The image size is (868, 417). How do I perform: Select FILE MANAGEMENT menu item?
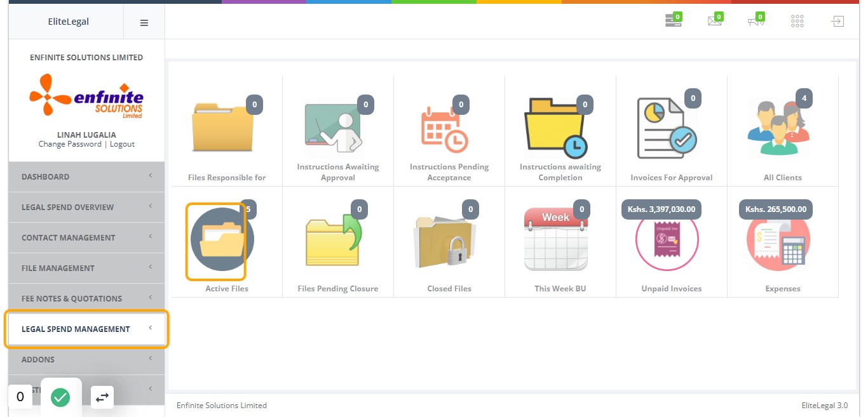pos(86,268)
